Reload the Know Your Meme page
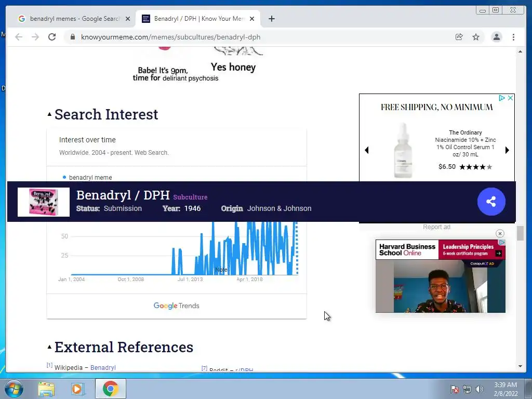 52,37
